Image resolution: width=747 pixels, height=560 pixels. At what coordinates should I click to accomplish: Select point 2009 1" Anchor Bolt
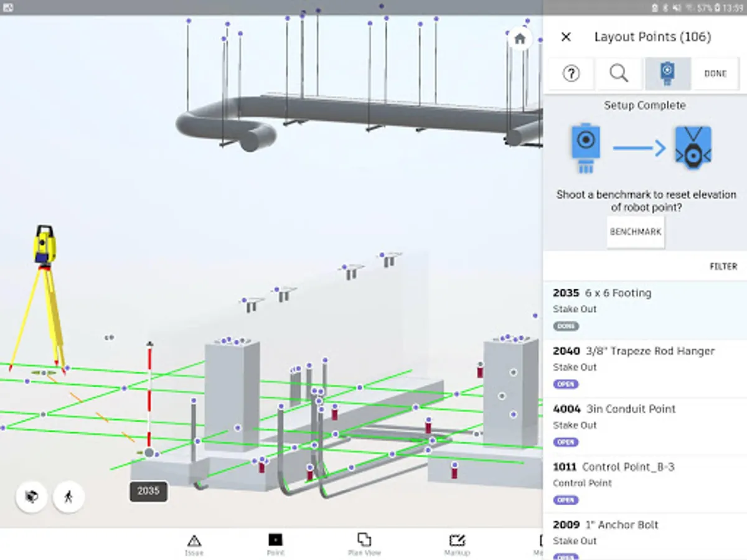pos(645,536)
